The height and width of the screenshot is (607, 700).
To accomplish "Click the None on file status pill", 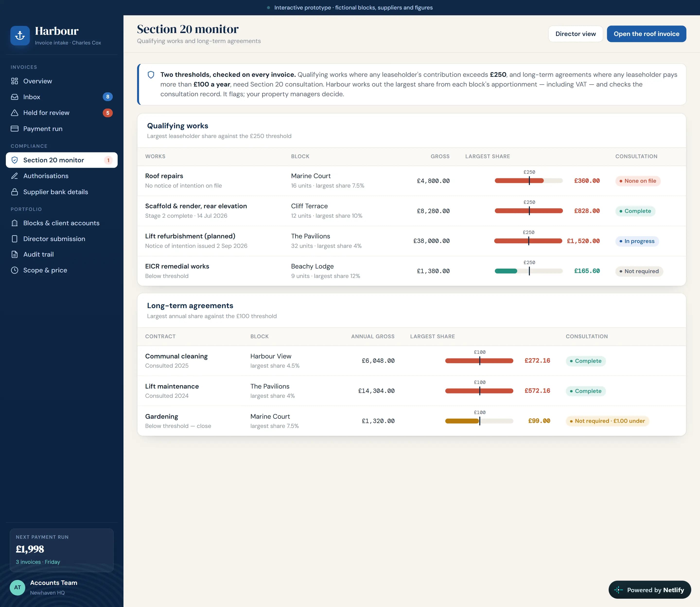I will tap(638, 181).
